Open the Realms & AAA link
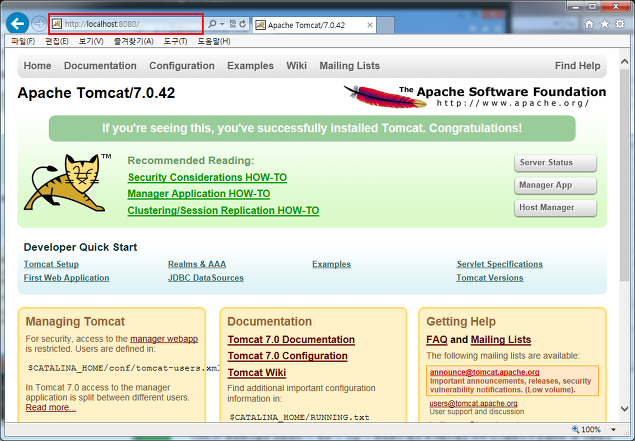Viewport: 635px width, 441px height. coord(197,264)
